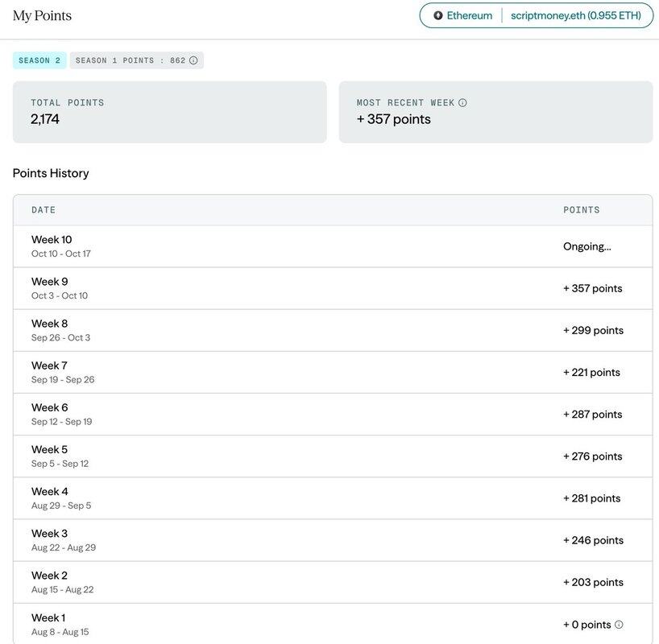This screenshot has height=644, width=659.
Task: Click the Date column header
Action: point(44,210)
